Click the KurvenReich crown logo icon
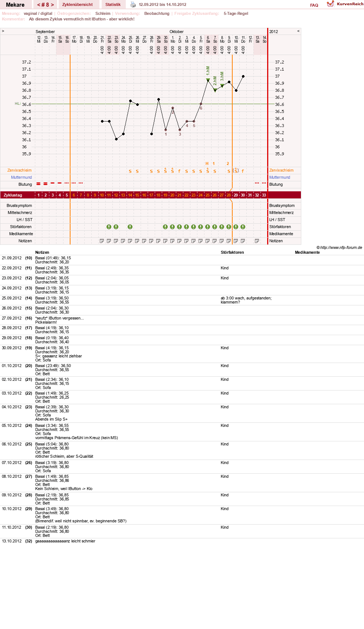The height and width of the screenshot is (629, 364). tap(330, 4)
